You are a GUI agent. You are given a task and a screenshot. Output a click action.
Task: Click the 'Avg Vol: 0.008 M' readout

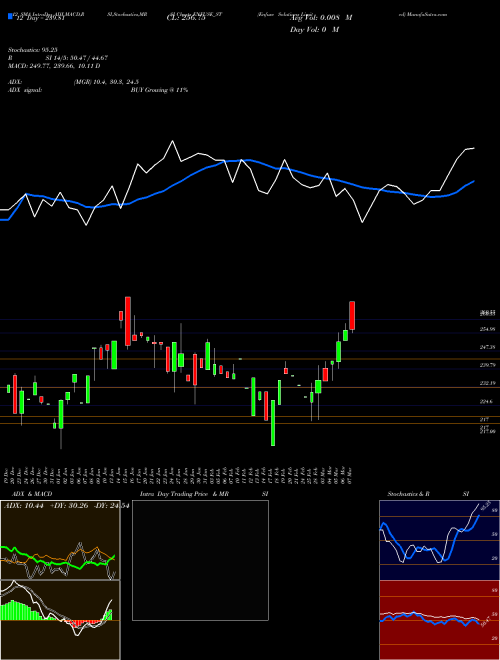320,18
